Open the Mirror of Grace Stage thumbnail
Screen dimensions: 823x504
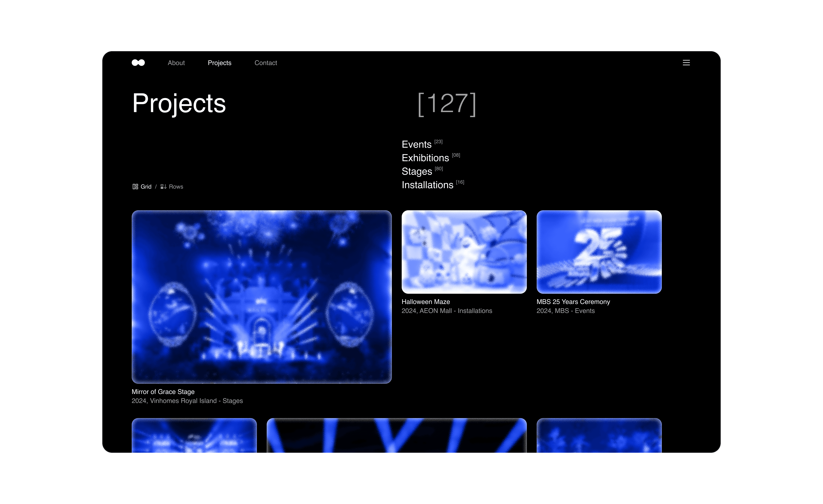click(x=262, y=297)
